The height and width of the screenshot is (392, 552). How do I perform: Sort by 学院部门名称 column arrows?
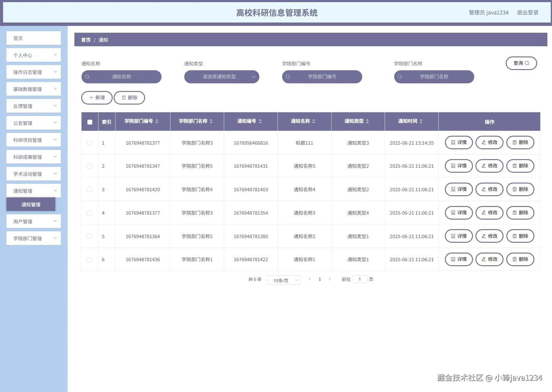[x=211, y=121]
